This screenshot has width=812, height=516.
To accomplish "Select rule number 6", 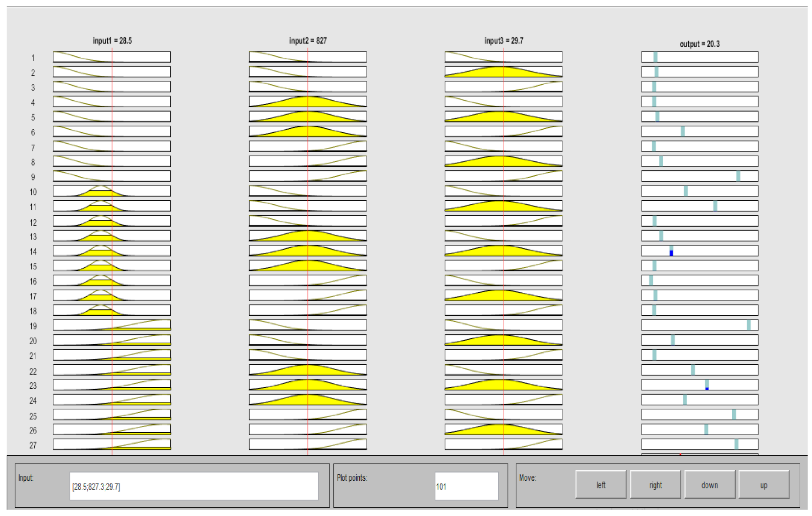I will click(x=33, y=132).
